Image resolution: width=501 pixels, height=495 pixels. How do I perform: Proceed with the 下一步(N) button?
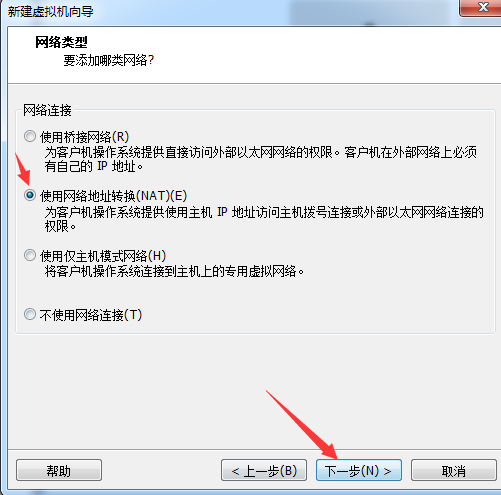(359, 470)
